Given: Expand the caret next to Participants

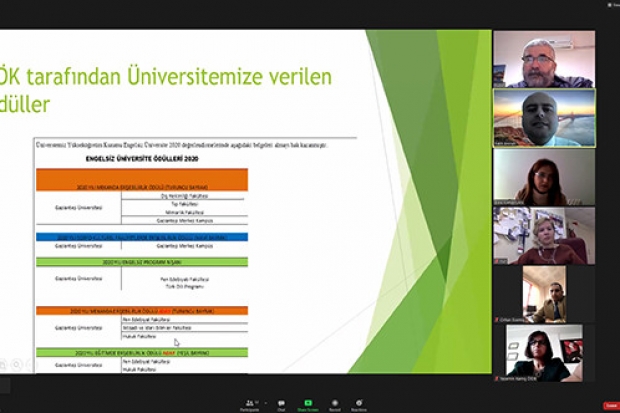Looking at the screenshot, I should pyautogui.click(x=265, y=400).
